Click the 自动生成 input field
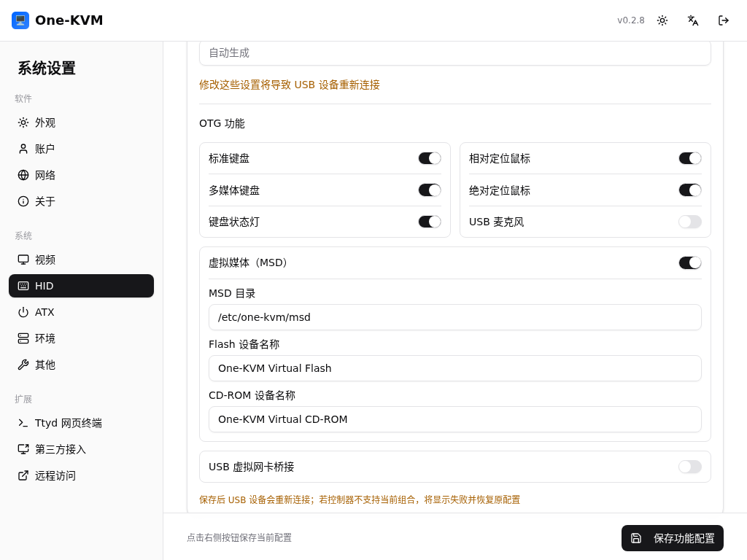The width and height of the screenshot is (747, 560). click(x=455, y=52)
